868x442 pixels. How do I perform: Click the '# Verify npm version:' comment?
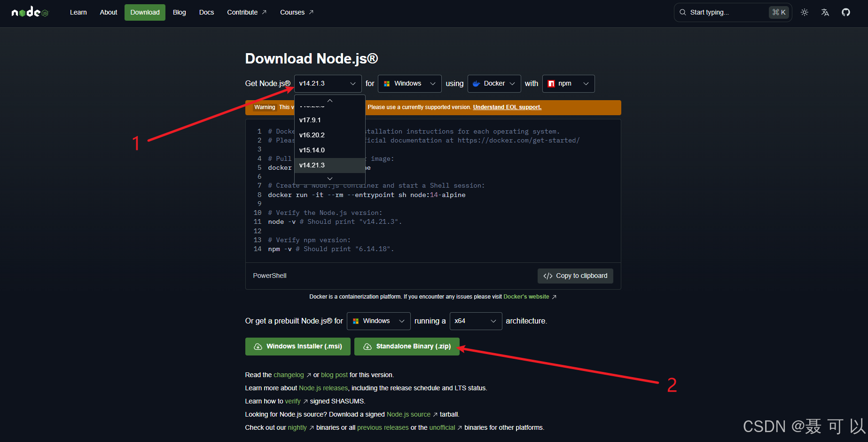click(x=309, y=240)
